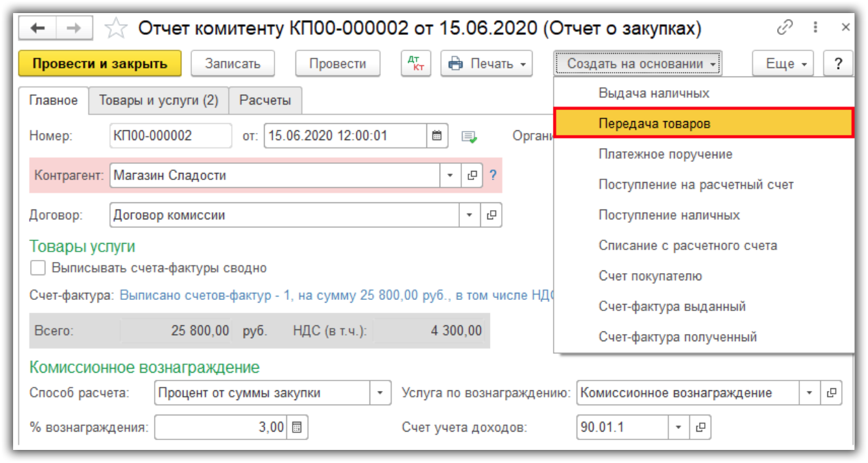The image size is (868, 463).
Task: Click the posted status icon beside date
Action: point(469,137)
